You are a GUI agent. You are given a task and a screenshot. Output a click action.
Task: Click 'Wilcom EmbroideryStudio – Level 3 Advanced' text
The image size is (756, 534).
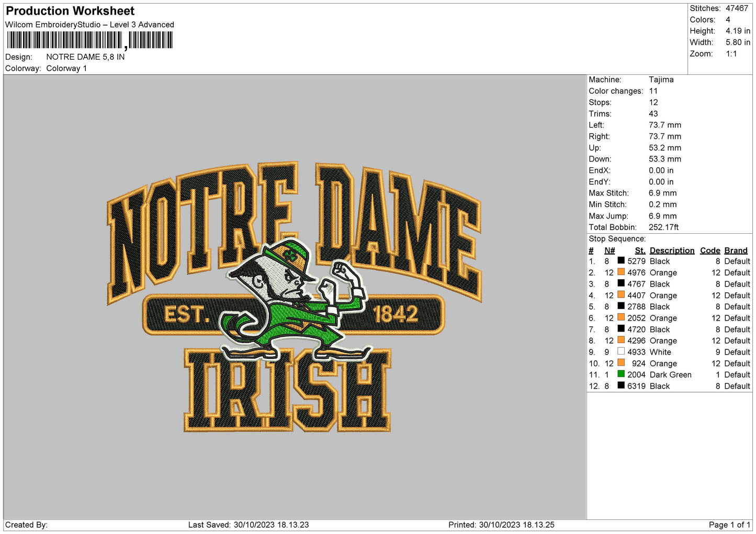pos(89,25)
